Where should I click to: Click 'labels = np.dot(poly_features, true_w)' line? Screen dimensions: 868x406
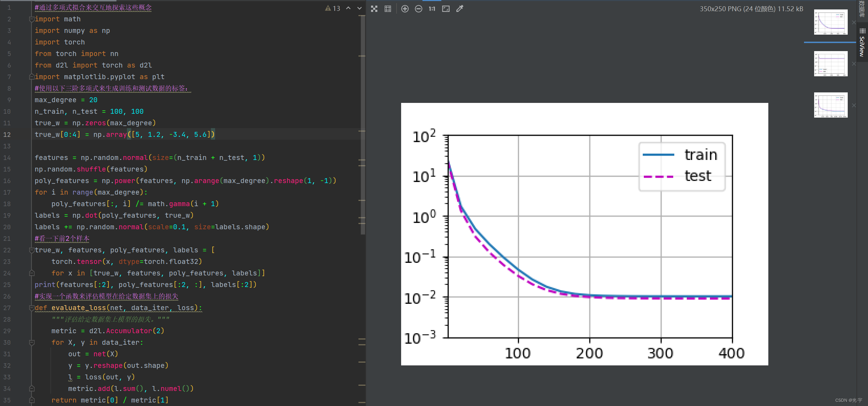(114, 216)
